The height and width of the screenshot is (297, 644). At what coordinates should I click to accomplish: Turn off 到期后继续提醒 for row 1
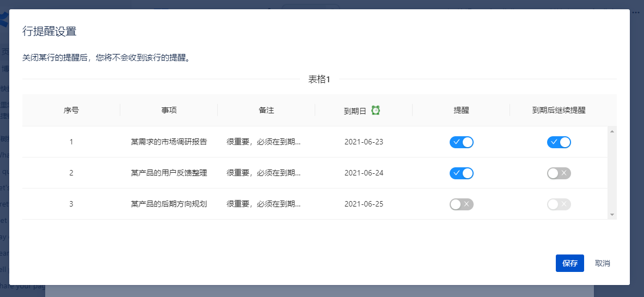pos(559,142)
